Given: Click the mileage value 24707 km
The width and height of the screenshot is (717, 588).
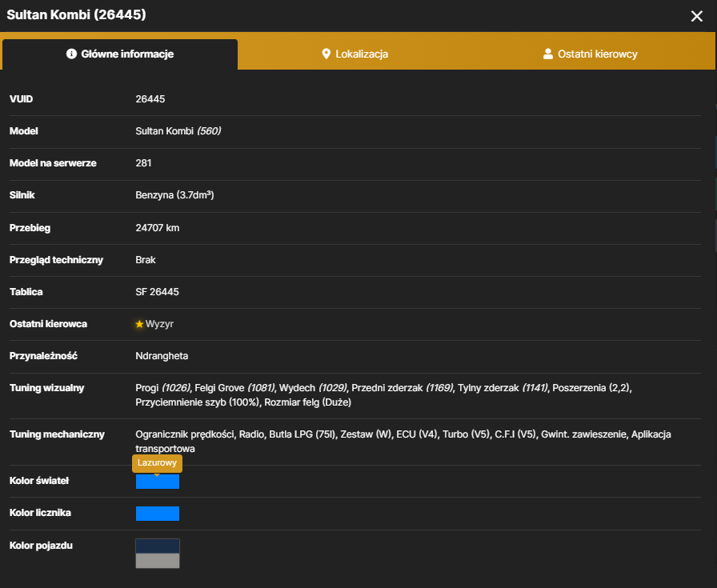Looking at the screenshot, I should coord(158,228).
